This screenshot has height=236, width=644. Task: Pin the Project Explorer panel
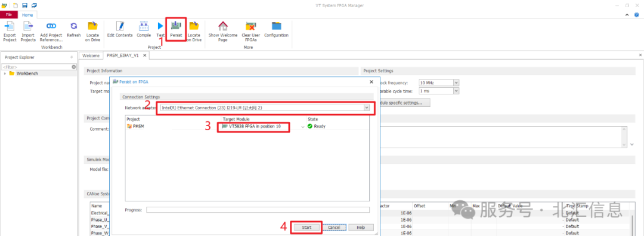click(x=72, y=57)
